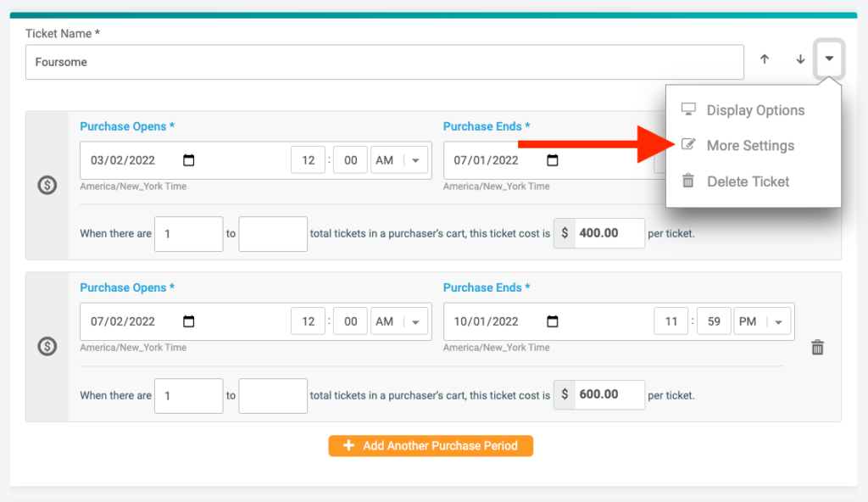Image resolution: width=868 pixels, height=502 pixels.
Task: Open calendar picker for 07/01/2022 end date
Action: 553,160
